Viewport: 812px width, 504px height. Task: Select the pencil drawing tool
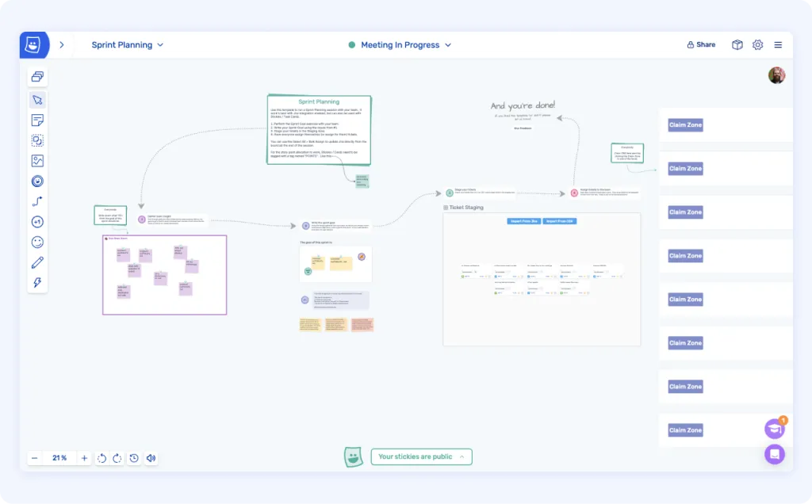pyautogui.click(x=37, y=263)
